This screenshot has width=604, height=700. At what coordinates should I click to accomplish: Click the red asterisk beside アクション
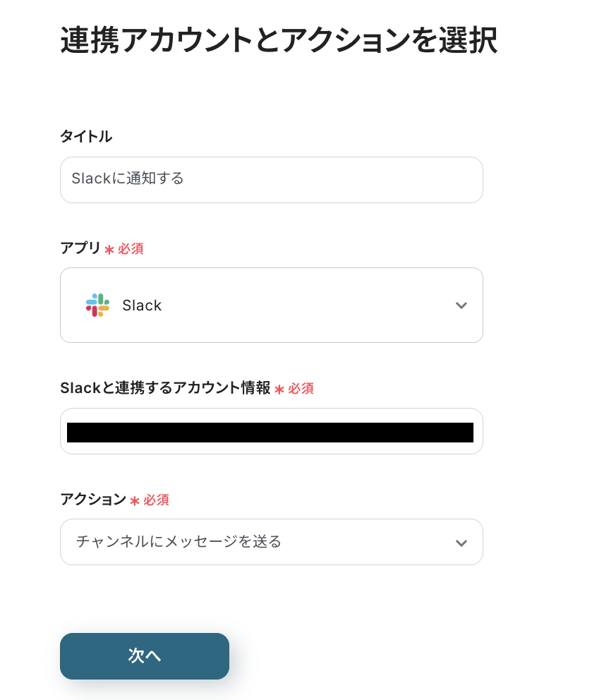click(x=135, y=501)
